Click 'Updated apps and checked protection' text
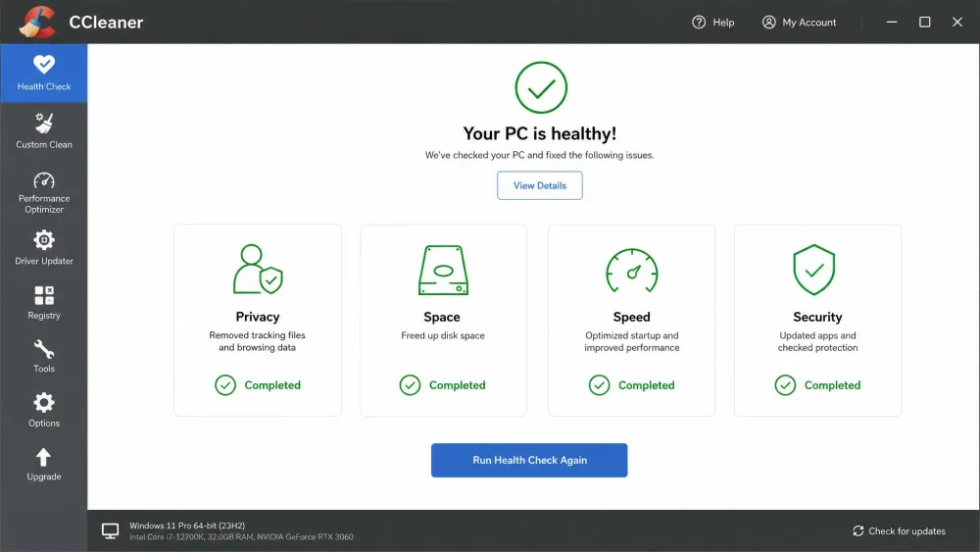The image size is (980, 552). tap(817, 341)
